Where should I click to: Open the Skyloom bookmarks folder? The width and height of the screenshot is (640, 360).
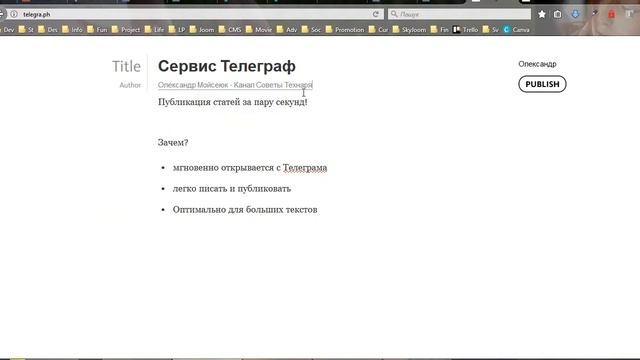(x=409, y=30)
